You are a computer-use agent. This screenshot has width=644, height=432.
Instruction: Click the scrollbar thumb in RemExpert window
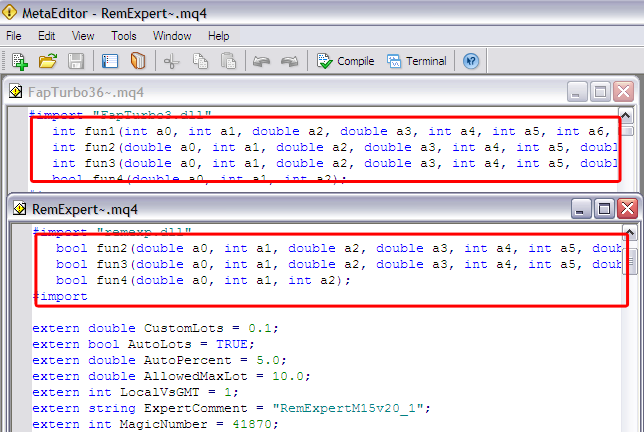630,261
